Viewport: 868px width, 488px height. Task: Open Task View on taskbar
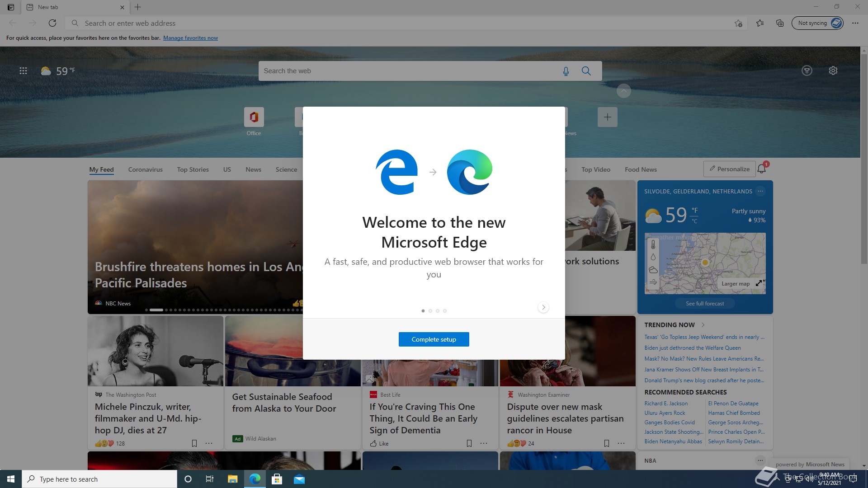(x=209, y=479)
